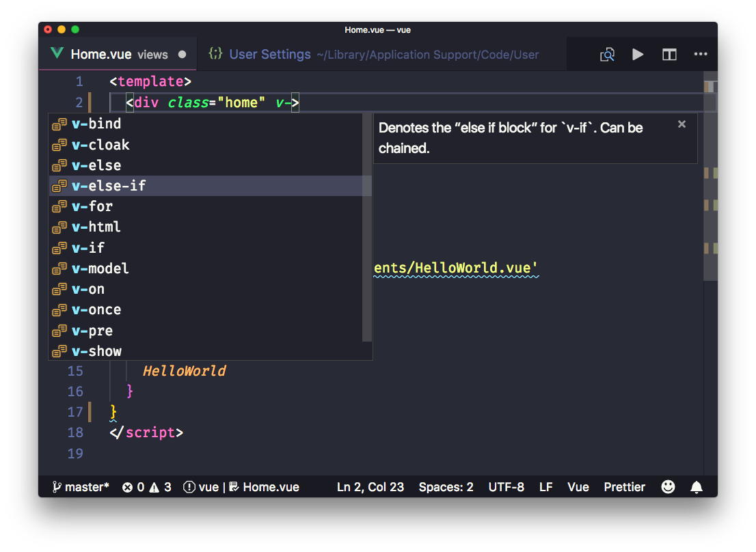Click the master git branch indicator

80,487
